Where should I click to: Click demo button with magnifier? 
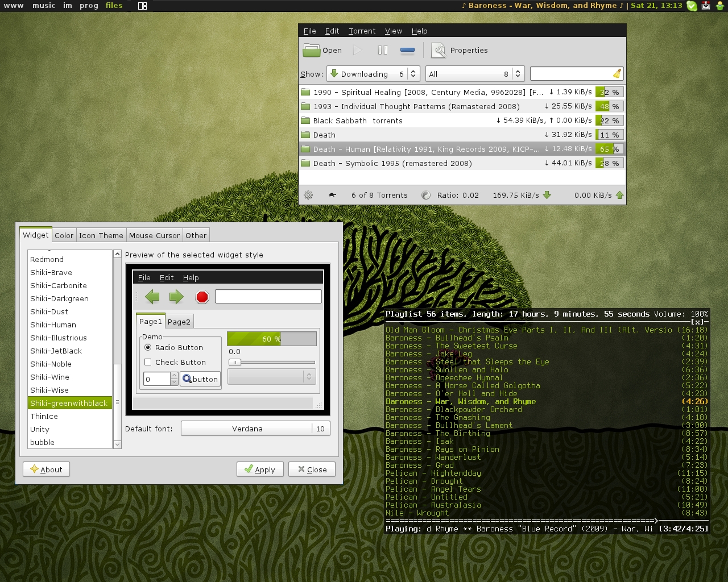200,379
